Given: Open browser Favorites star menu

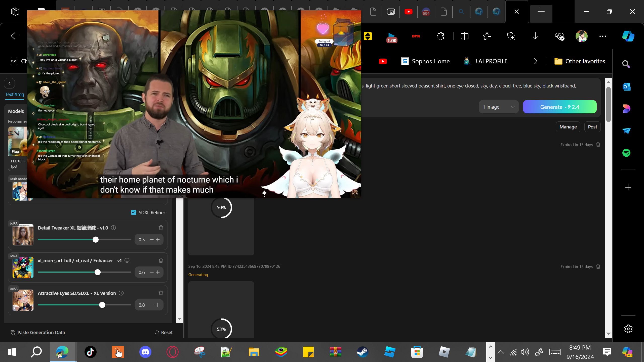Looking at the screenshot, I should (x=487, y=36).
